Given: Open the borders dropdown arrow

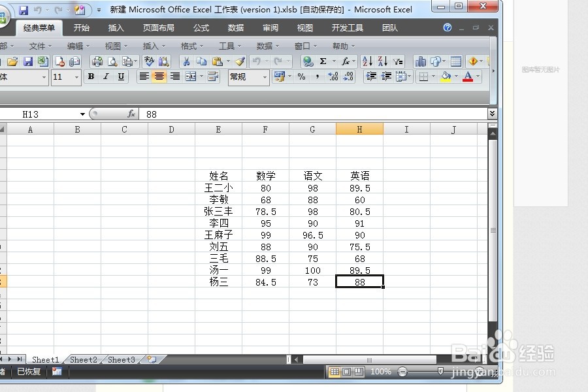Looking at the screenshot, I should point(434,76).
